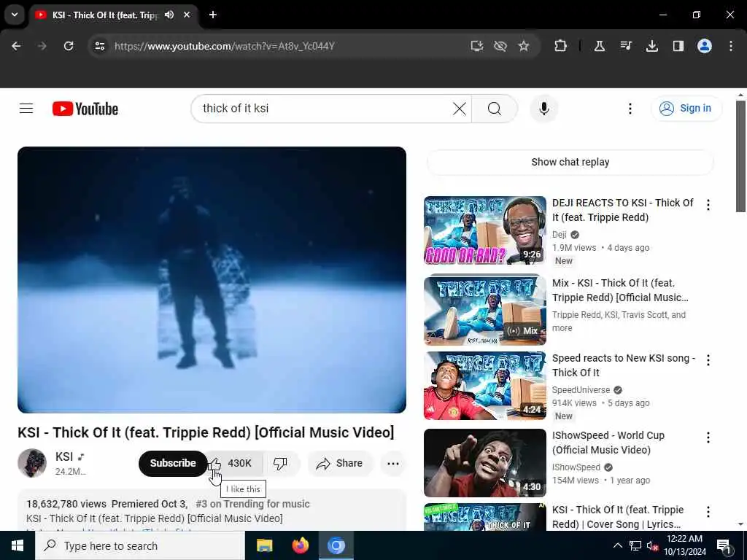Click the video player area
The width and height of the screenshot is (747, 560).
tap(212, 279)
